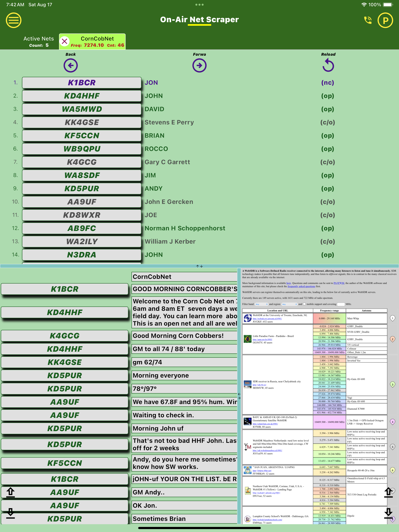This screenshot has width=399, height=532.
Task: Click the 6.829 - 7.341 MHz Maasbree cell
Action: (329, 447)
